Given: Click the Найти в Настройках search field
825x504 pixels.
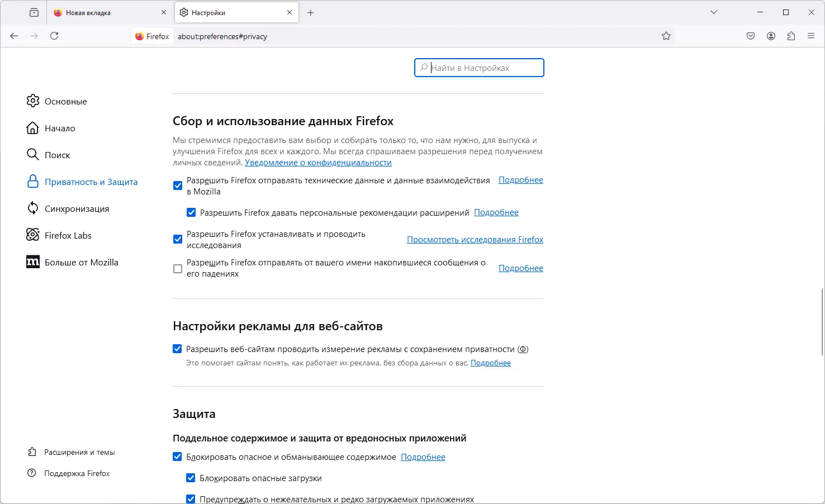Looking at the screenshot, I should click(x=479, y=68).
